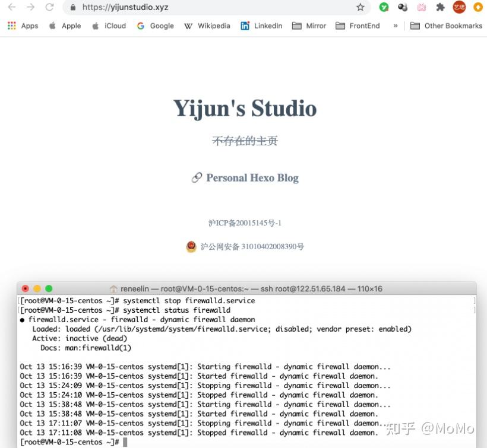Click the police badge icon beside 沪公网安备

tap(191, 246)
